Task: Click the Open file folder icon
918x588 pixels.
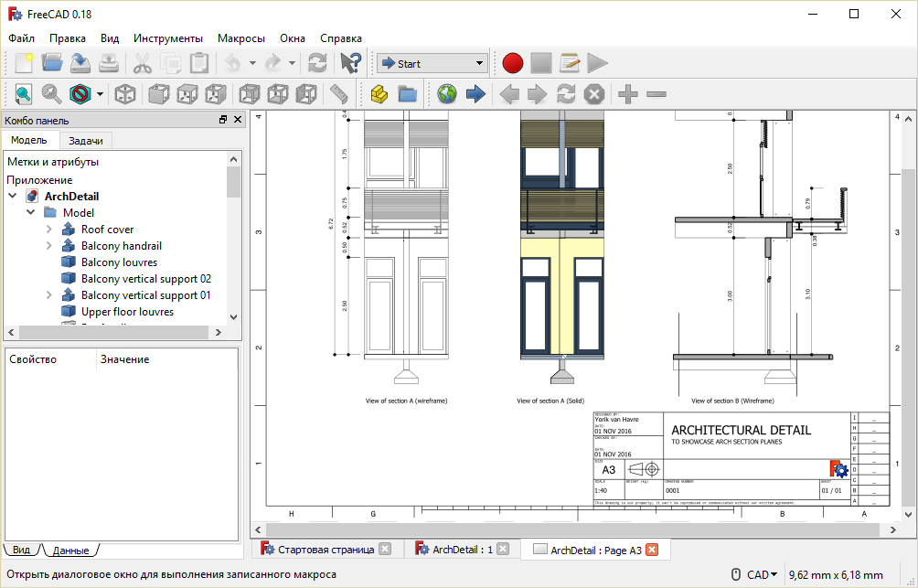Action: pyautogui.click(x=52, y=63)
